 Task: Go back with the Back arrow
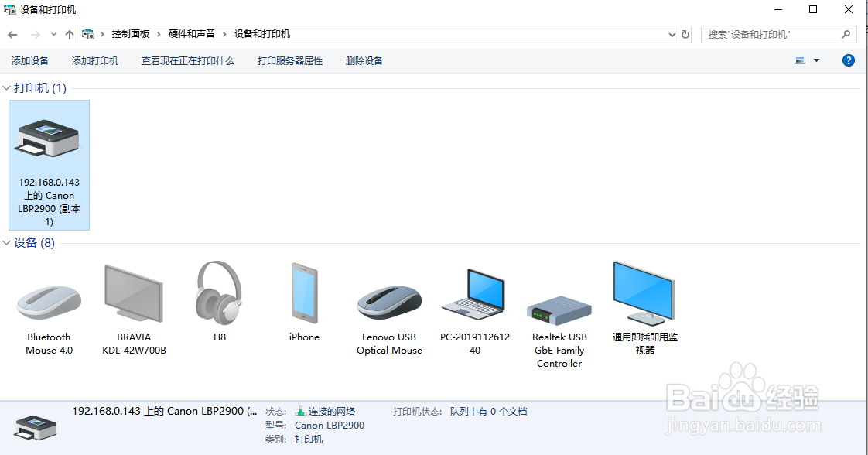pos(12,34)
